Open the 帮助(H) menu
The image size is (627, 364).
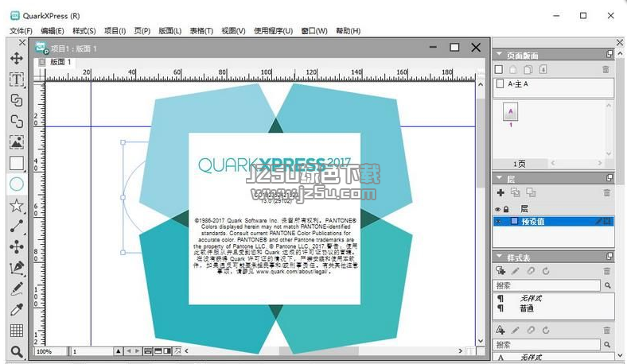[x=349, y=31]
